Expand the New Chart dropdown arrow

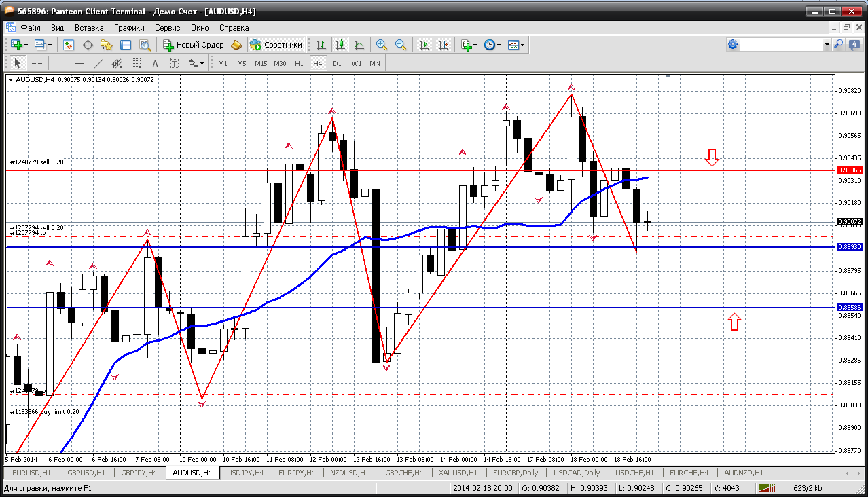pos(26,45)
